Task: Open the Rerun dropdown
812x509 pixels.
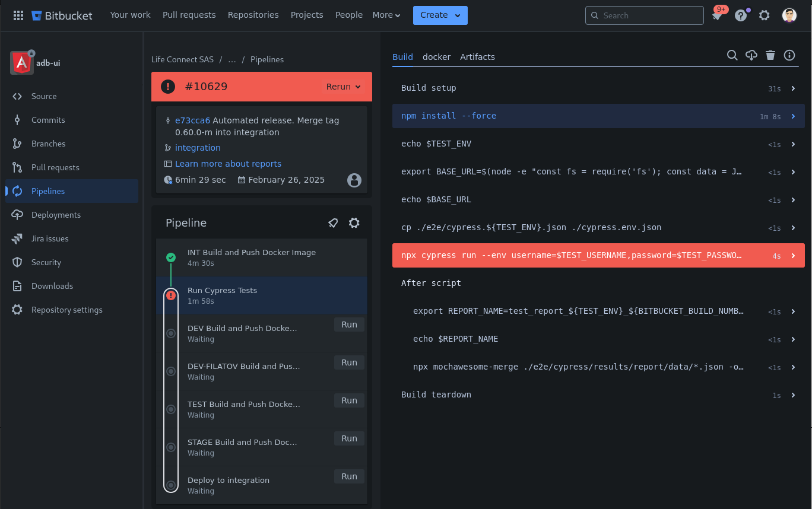Action: pyautogui.click(x=344, y=87)
